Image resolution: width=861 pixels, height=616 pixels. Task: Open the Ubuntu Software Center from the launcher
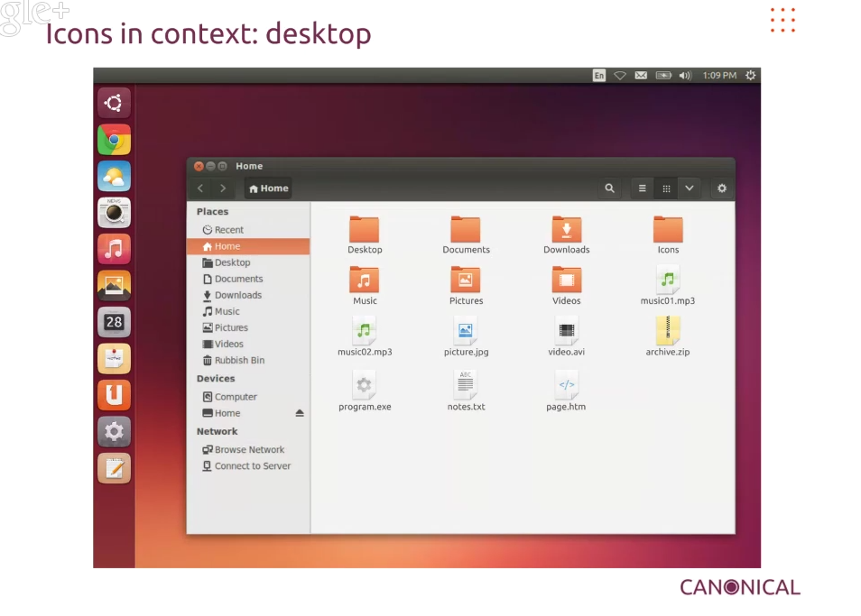click(114, 394)
